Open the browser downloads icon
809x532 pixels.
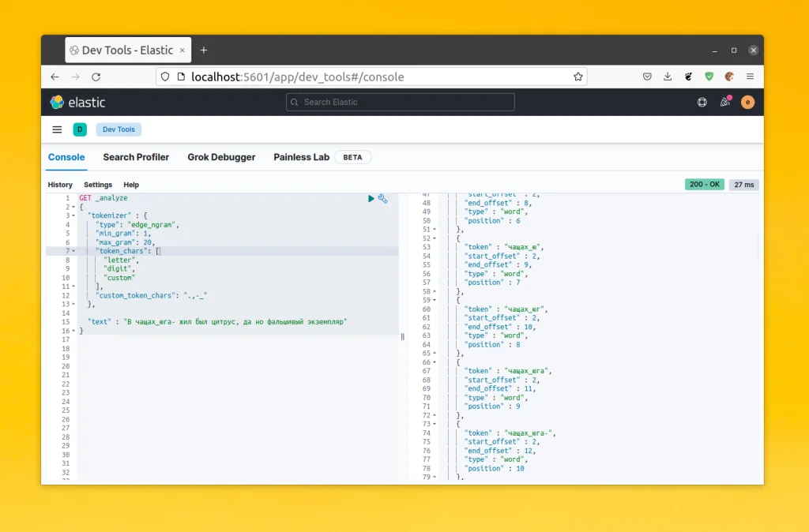click(x=668, y=77)
